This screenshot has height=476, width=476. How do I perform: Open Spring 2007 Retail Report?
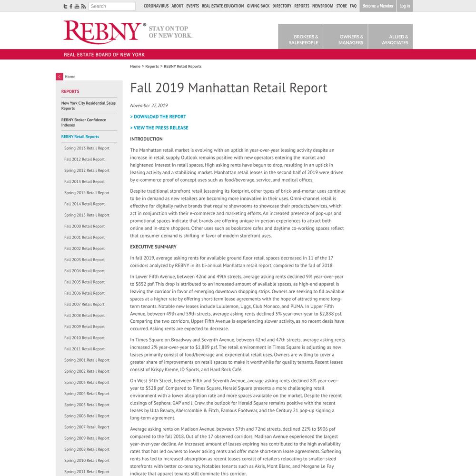pos(87,427)
